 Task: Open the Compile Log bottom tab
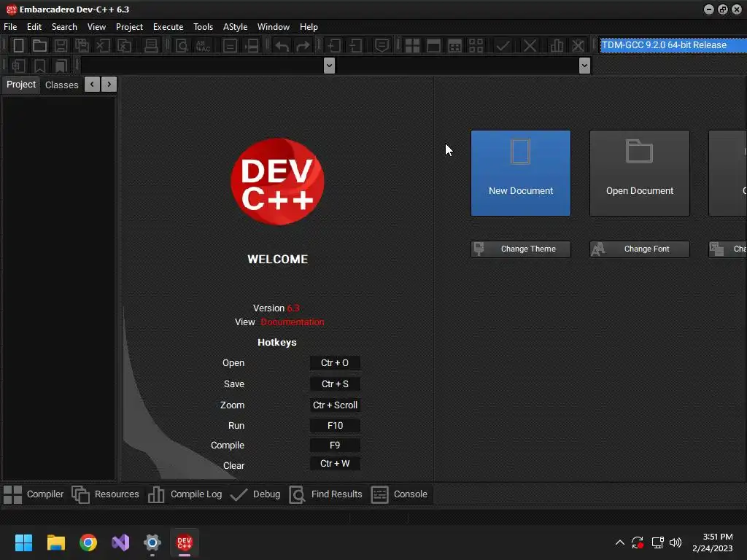185,494
